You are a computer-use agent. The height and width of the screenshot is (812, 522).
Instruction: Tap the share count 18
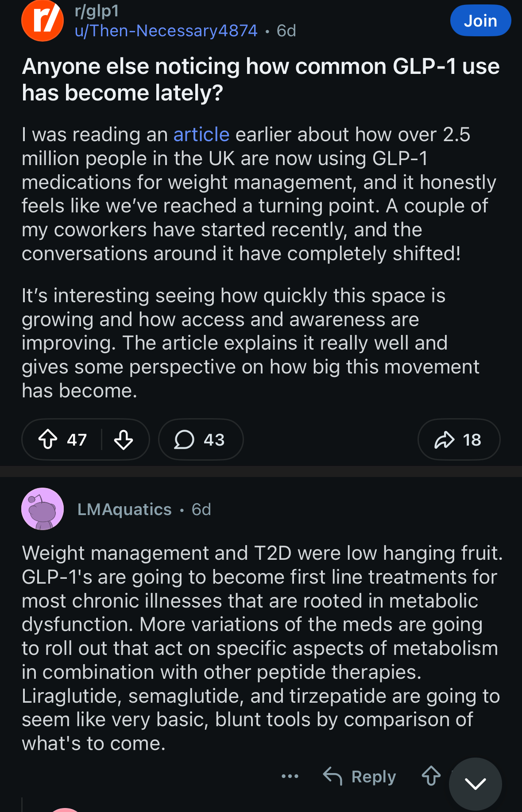(x=472, y=440)
